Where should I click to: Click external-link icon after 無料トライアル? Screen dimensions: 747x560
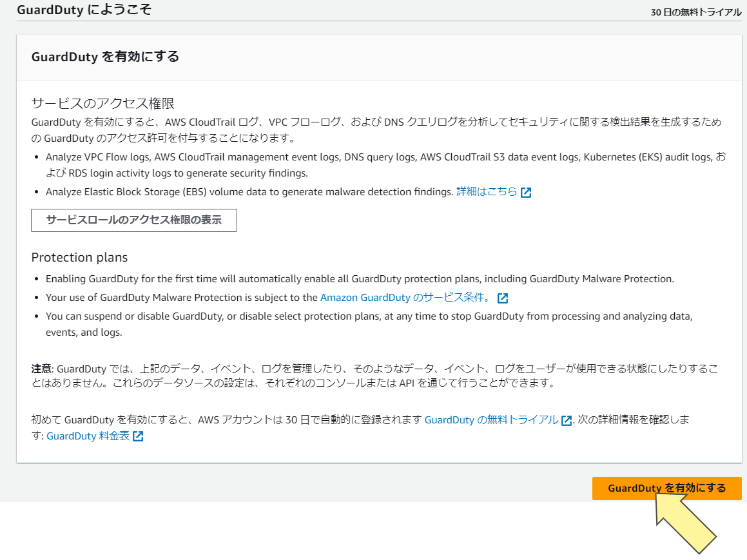[x=567, y=420]
